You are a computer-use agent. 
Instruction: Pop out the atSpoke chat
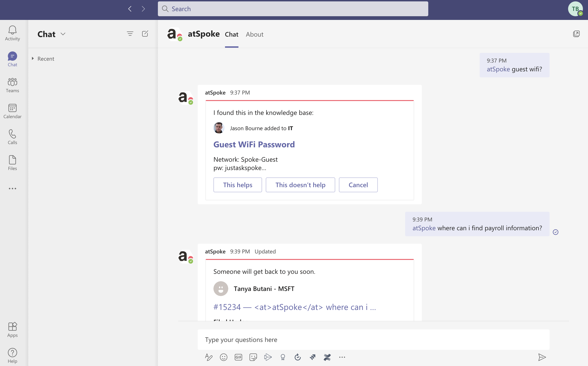click(576, 34)
